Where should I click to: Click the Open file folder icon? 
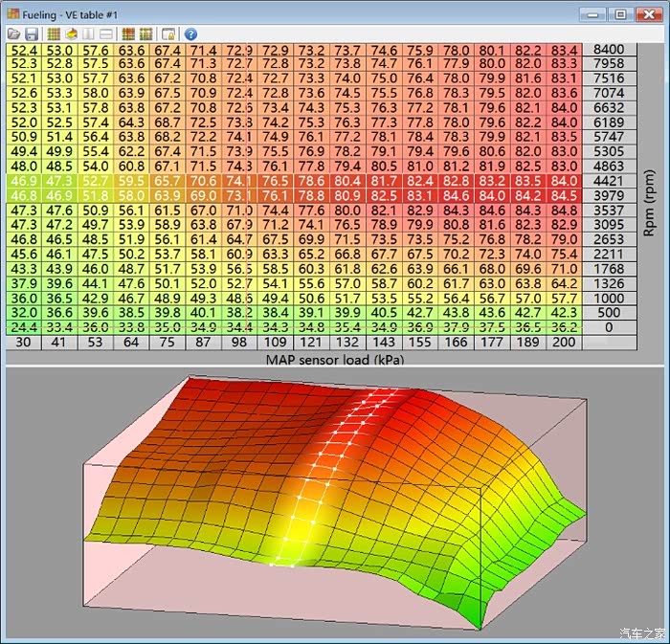coord(14,33)
